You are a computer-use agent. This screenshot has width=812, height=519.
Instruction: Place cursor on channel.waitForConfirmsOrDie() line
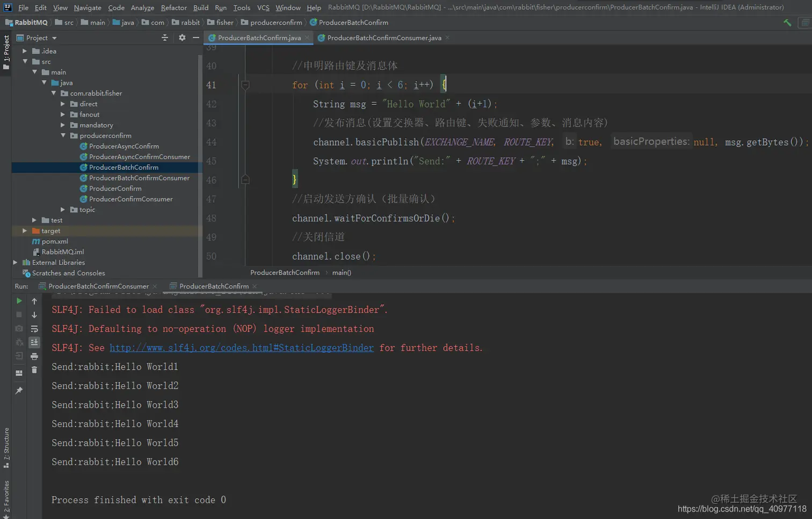(373, 218)
